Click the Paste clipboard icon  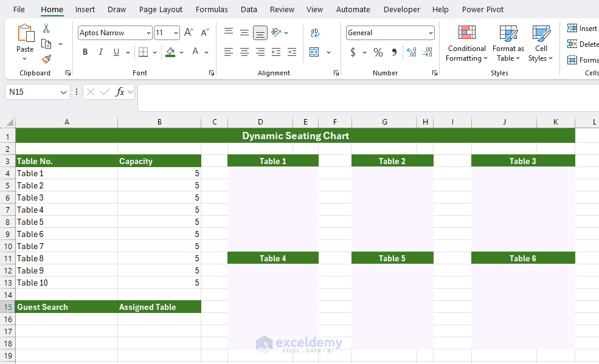click(x=25, y=33)
